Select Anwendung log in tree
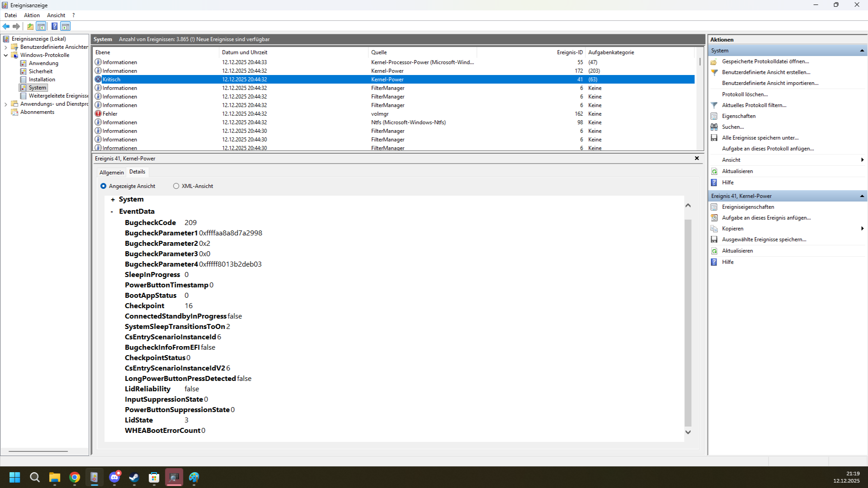Image resolution: width=868 pixels, height=488 pixels. (x=43, y=63)
